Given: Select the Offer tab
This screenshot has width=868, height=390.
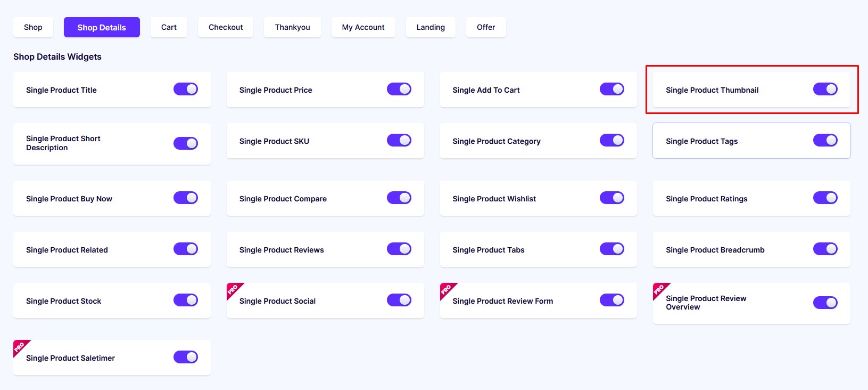Looking at the screenshot, I should 486,27.
